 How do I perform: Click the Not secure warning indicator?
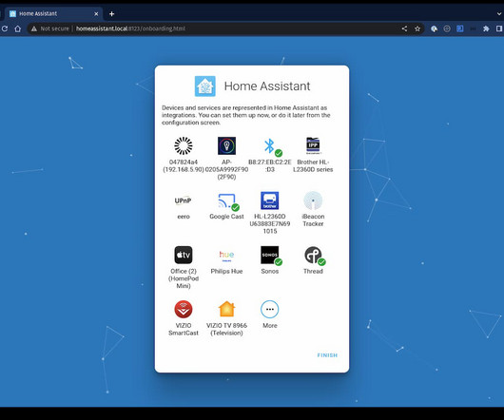(x=49, y=29)
